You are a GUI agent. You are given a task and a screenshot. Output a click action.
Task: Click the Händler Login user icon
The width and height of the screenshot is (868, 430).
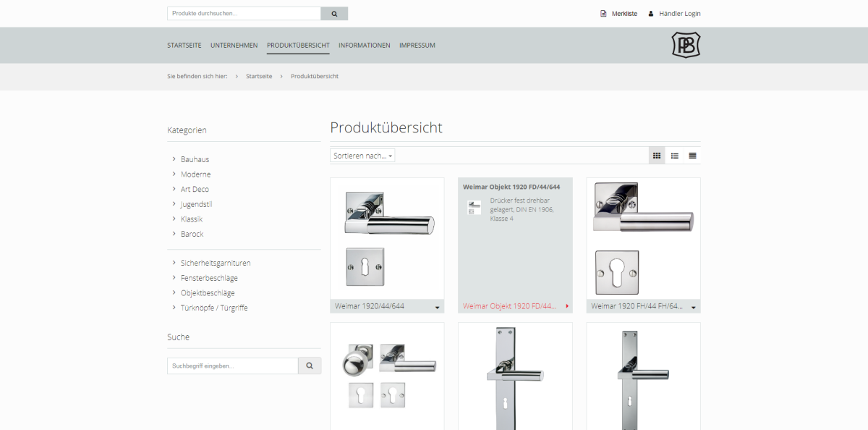click(651, 14)
